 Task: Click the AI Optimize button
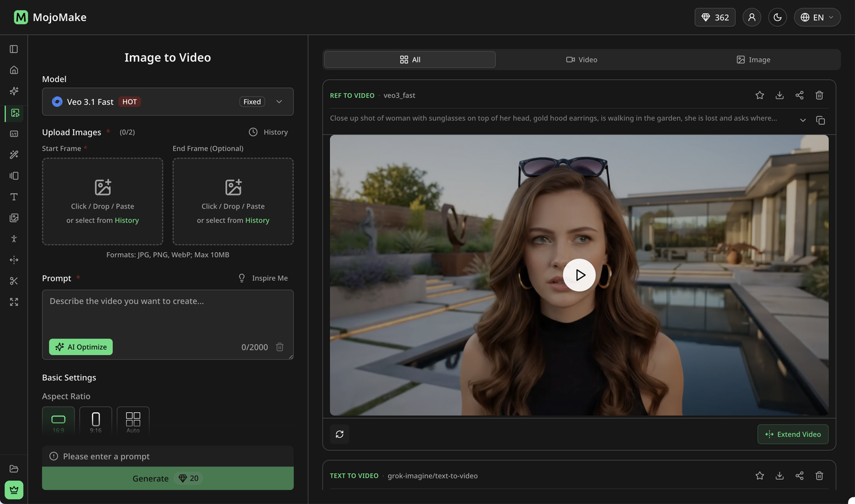coord(81,347)
